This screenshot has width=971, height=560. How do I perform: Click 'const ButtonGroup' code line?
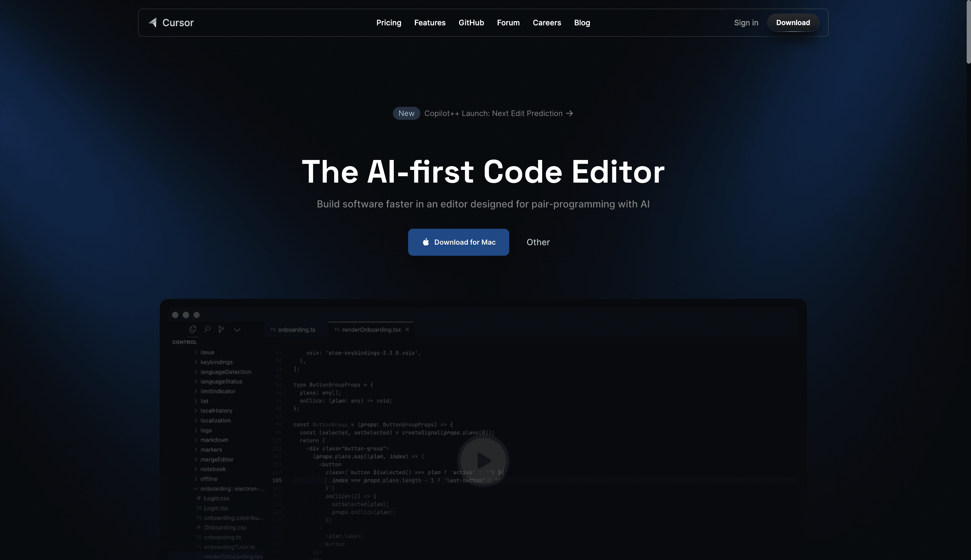point(373,425)
